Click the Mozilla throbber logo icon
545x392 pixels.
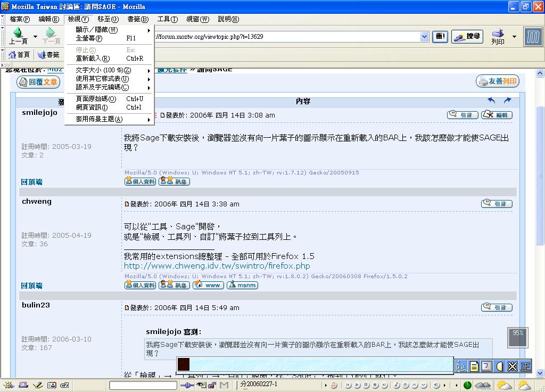[x=533, y=37]
